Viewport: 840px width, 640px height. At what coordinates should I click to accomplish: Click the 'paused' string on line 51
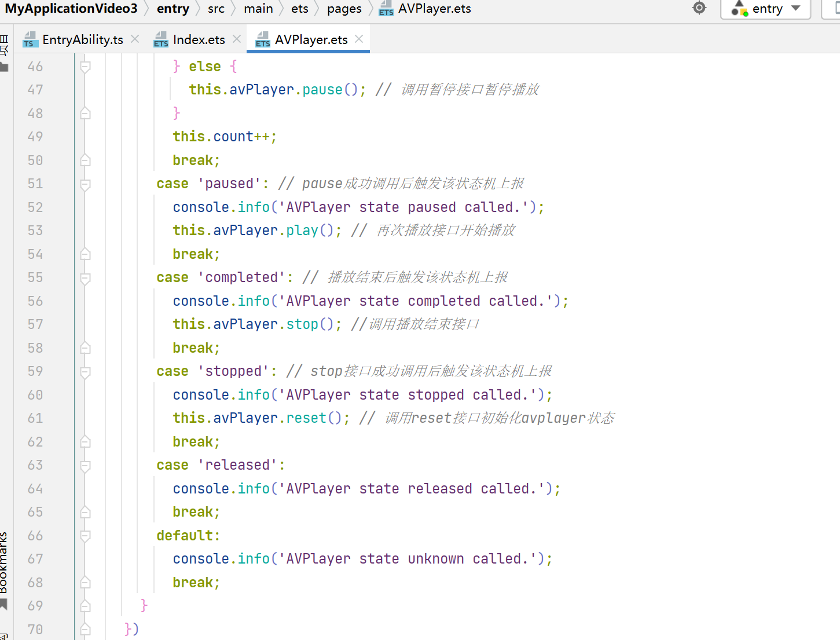(229, 184)
